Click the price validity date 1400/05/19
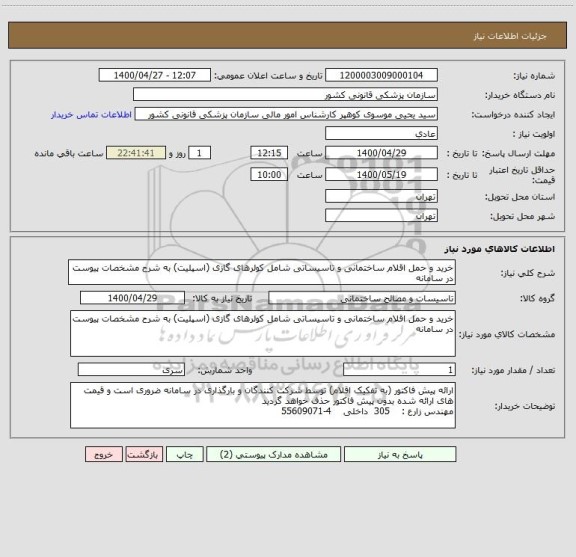This screenshot has height=557, width=576. point(381,175)
